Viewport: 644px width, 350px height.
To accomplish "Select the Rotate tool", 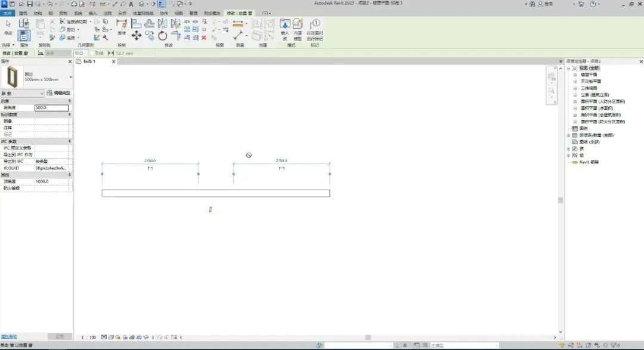I will pos(163,36).
